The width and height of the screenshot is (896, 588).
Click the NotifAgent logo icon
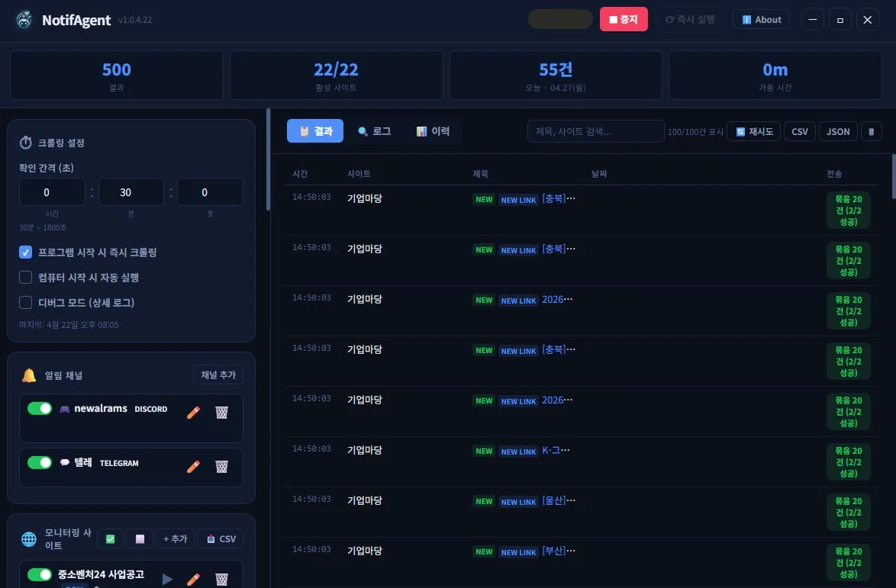coord(24,19)
